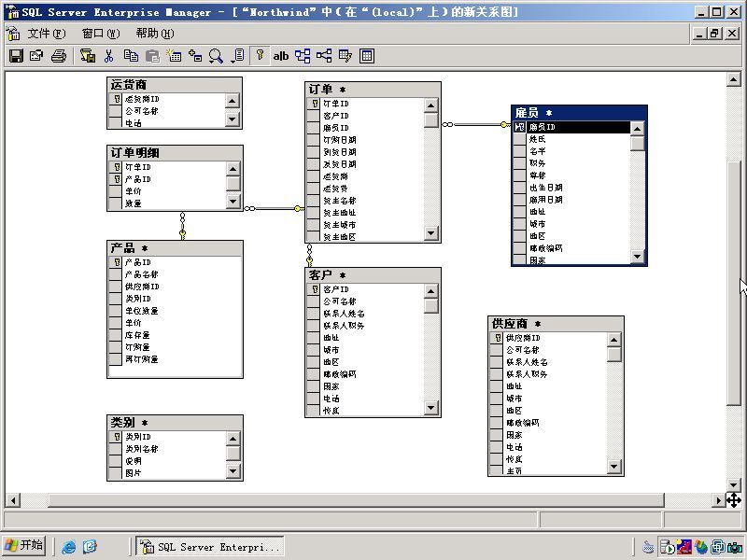Image resolution: width=747 pixels, height=560 pixels.
Task: Click the scroll thumb in 订单 table
Action: tap(431, 120)
